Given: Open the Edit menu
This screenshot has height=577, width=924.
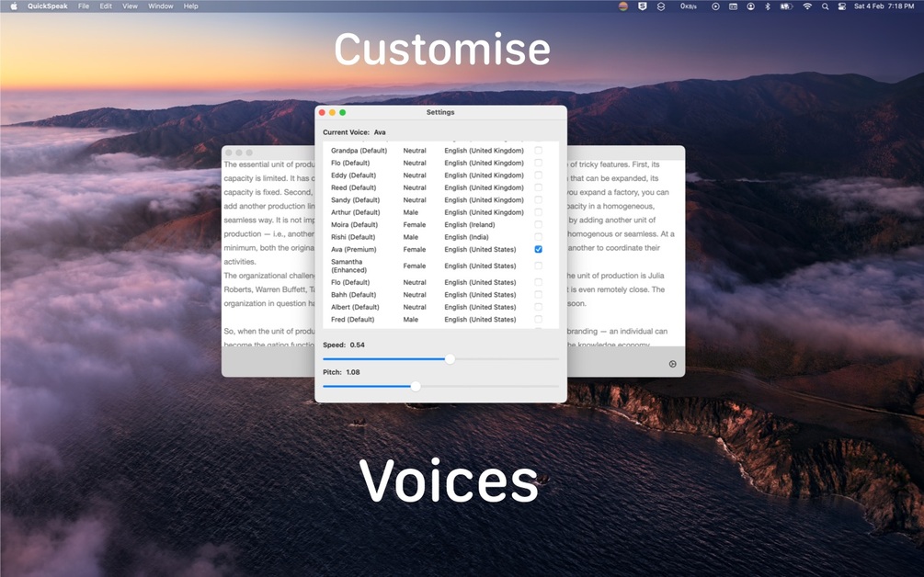Looking at the screenshot, I should 106,6.
